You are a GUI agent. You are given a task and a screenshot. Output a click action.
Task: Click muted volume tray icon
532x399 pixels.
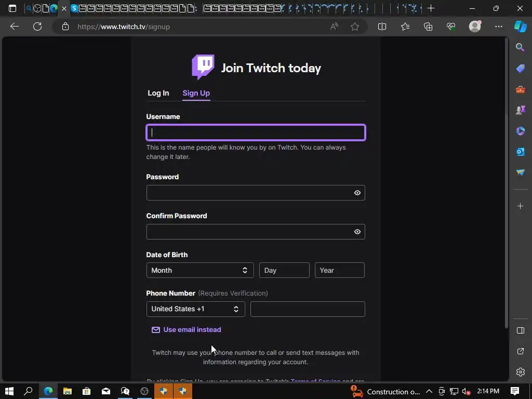click(466, 392)
